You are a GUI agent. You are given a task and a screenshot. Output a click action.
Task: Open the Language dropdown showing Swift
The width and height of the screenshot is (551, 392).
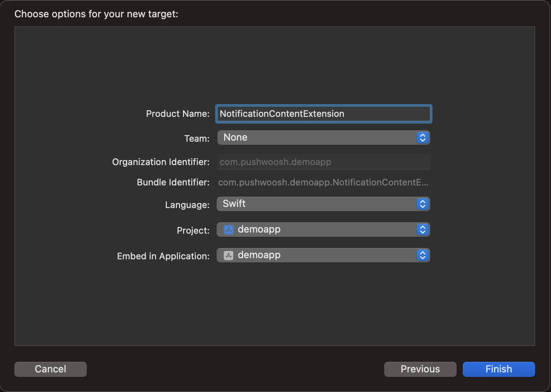(317, 204)
